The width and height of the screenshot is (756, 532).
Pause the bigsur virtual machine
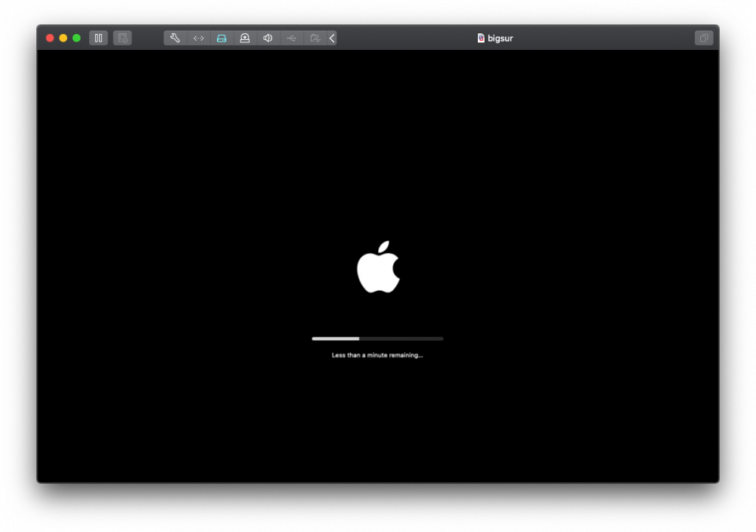[98, 38]
